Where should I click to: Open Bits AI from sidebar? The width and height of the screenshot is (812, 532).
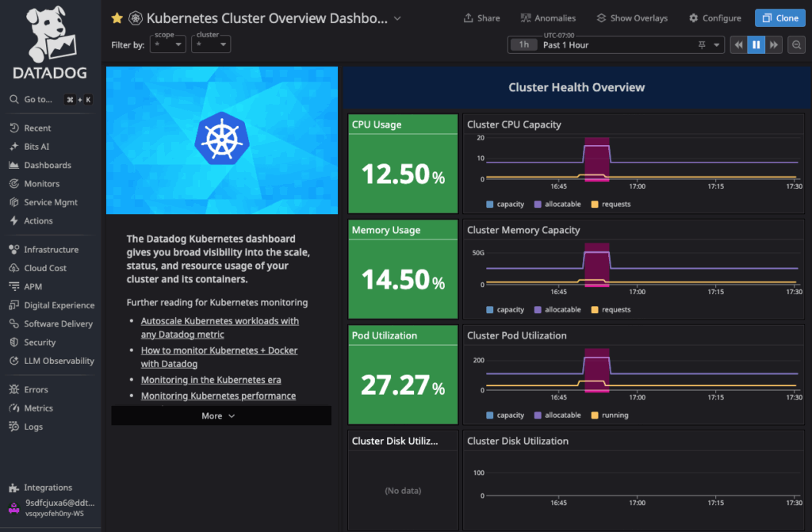(x=36, y=147)
